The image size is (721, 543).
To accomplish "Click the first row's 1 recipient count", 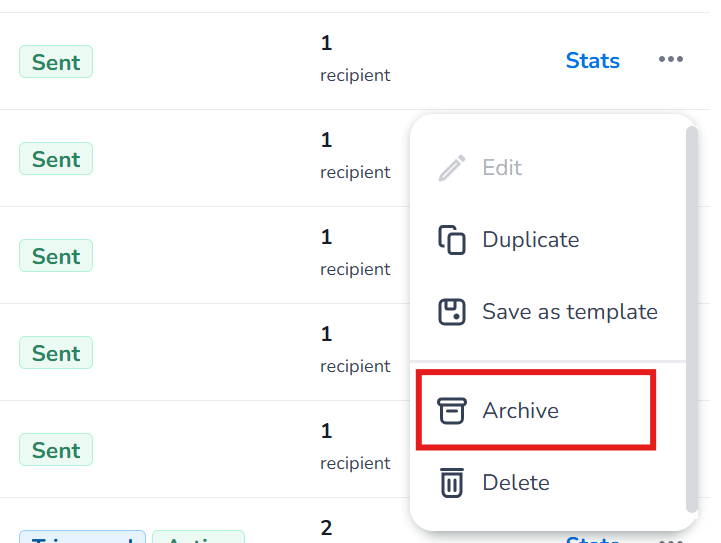I will (354, 59).
